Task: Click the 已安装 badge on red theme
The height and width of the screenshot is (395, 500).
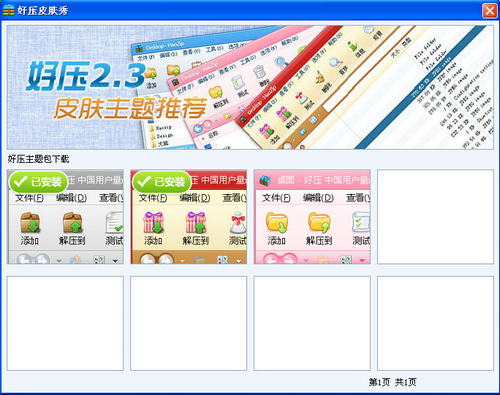Action: click(161, 182)
